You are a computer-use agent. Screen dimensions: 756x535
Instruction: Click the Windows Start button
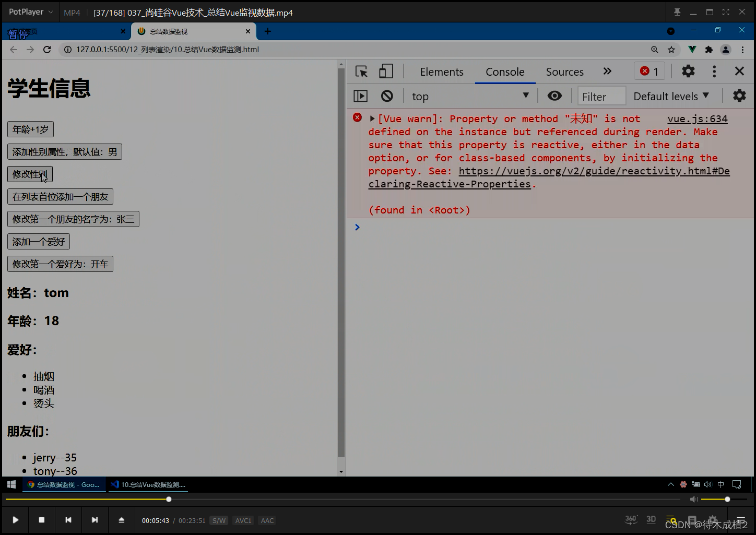[11, 484]
